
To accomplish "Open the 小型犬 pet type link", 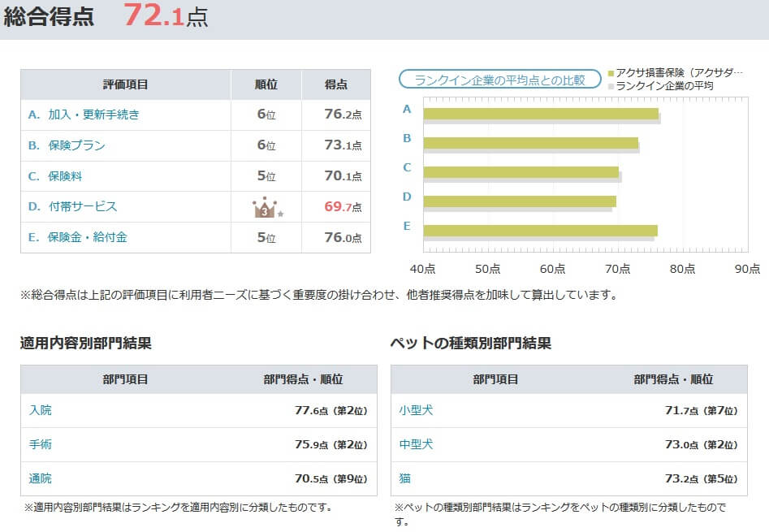I will [x=416, y=410].
